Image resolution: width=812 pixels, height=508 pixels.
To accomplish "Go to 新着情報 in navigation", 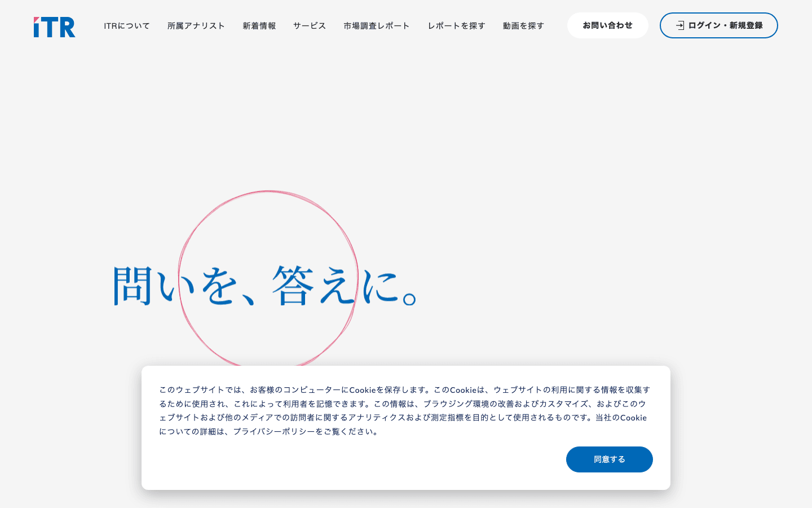I will click(x=259, y=25).
